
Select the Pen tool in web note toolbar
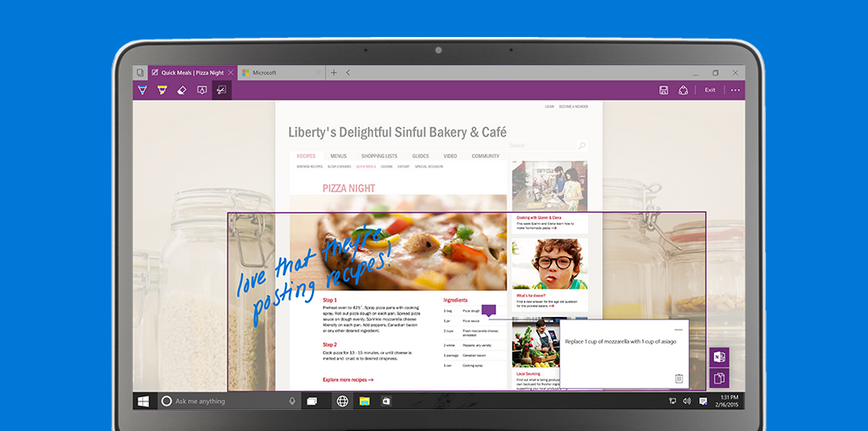143,90
